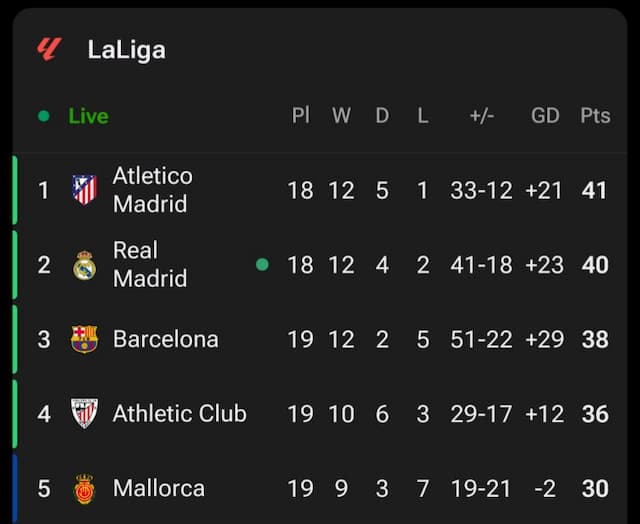This screenshot has height=524, width=640.
Task: Sort by the Pts column header
Action: click(595, 115)
